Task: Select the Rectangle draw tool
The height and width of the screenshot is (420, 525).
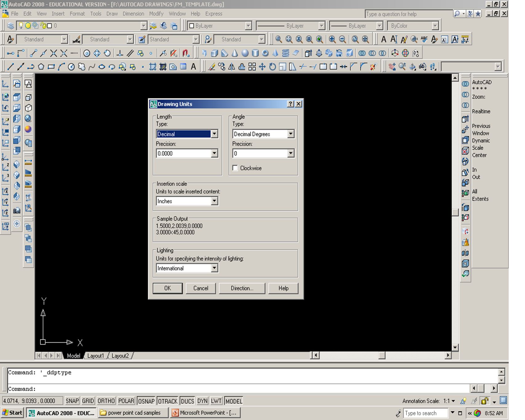Action: coord(51,66)
